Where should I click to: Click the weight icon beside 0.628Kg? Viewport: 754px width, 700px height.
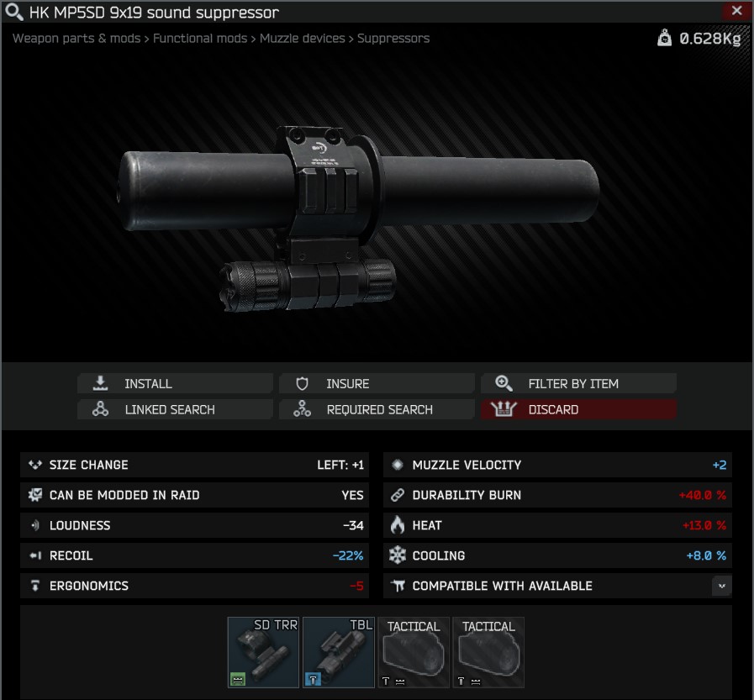(x=664, y=38)
